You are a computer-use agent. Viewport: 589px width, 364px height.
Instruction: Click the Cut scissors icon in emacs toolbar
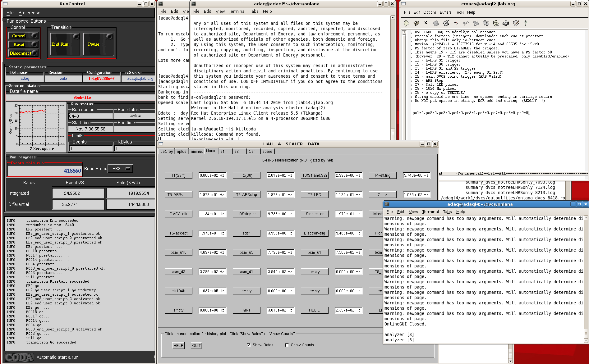[x=466, y=23]
